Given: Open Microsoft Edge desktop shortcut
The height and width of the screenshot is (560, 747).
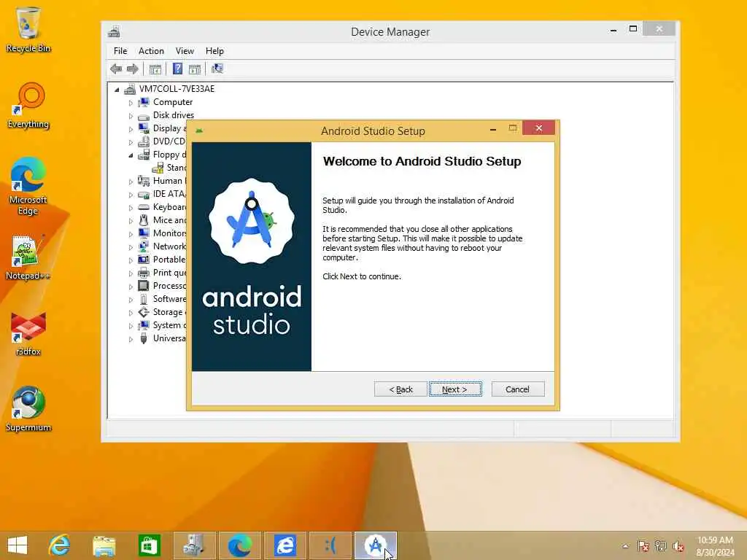Looking at the screenshot, I should (x=28, y=186).
